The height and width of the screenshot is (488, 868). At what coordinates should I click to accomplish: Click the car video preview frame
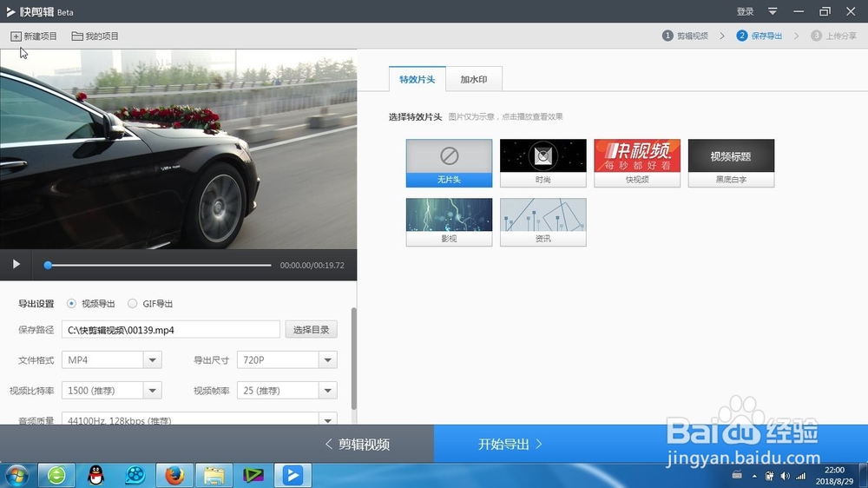(x=178, y=149)
